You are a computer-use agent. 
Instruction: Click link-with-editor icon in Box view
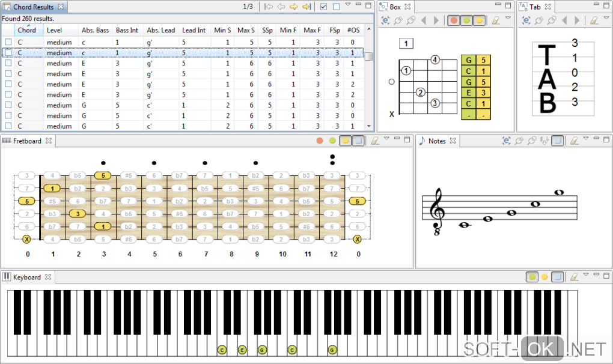pyautogui.click(x=385, y=20)
